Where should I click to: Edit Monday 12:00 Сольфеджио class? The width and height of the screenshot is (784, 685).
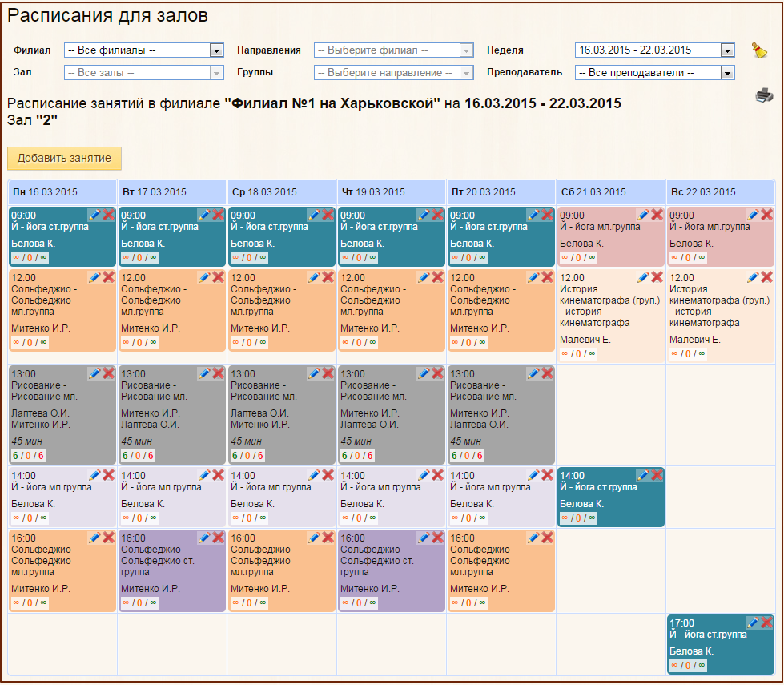(x=94, y=277)
